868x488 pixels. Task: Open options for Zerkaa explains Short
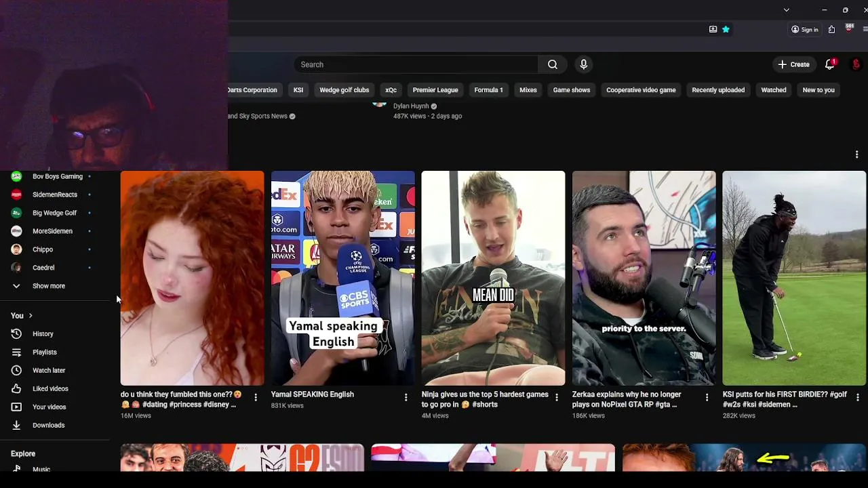tap(707, 398)
